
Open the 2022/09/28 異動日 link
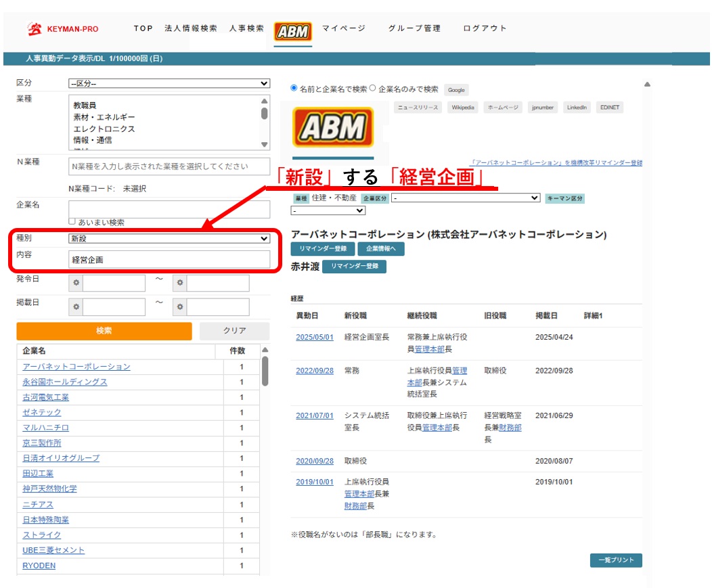[315, 371]
